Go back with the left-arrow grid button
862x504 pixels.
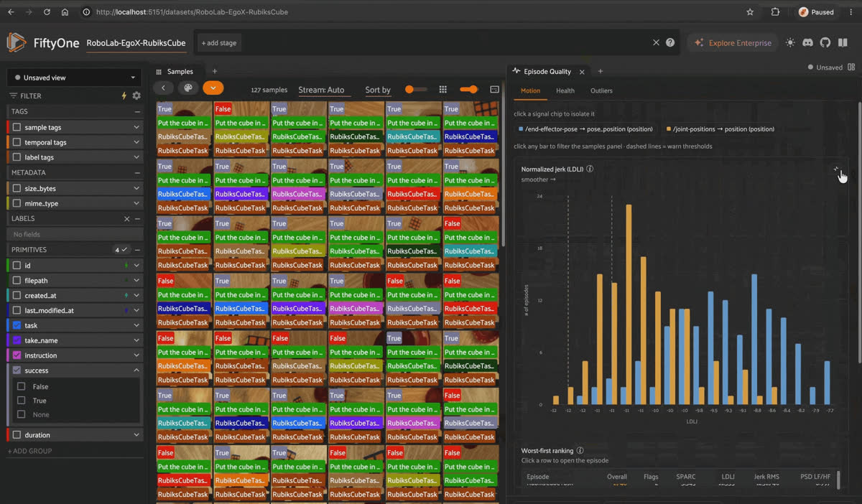tap(164, 88)
